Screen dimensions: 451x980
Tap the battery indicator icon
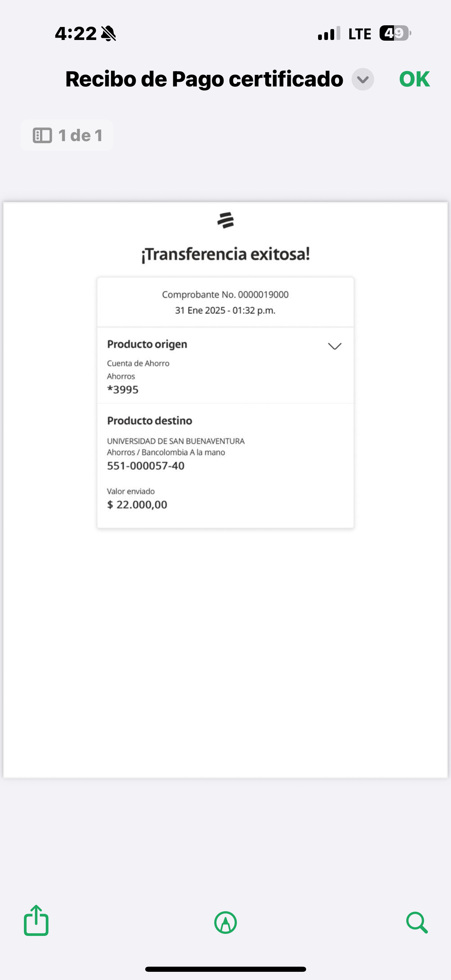pyautogui.click(x=395, y=33)
